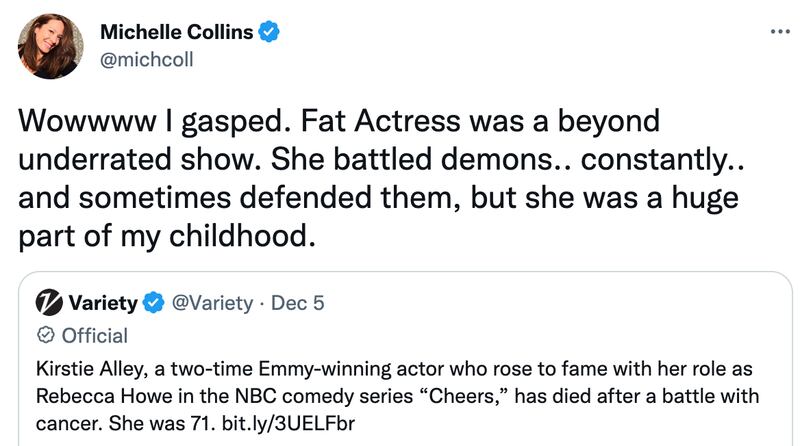The height and width of the screenshot is (446, 800).
Task: Click the Variety logo avatar
Action: coord(49,303)
